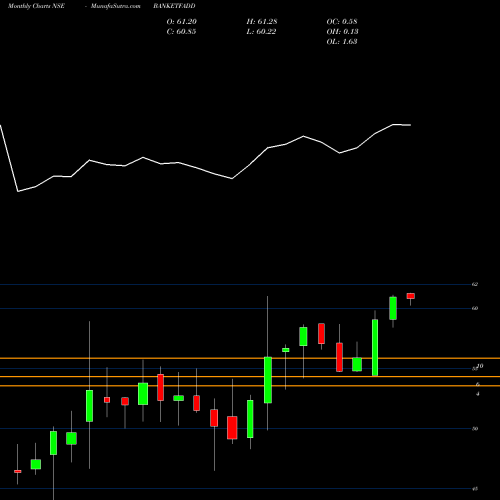Click the MunafaSutra.com label
The image size is (500, 500).
tap(116, 6)
